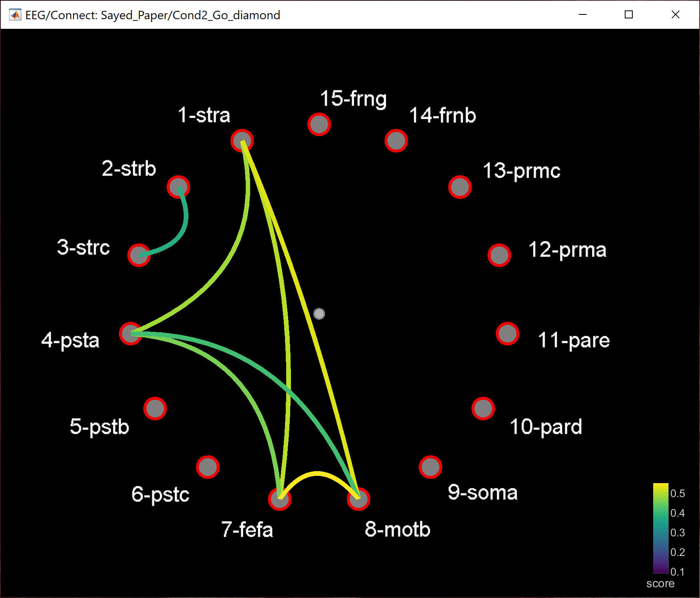Click the 13-prmc region label
This screenshot has width=700, height=598.
pos(521,171)
